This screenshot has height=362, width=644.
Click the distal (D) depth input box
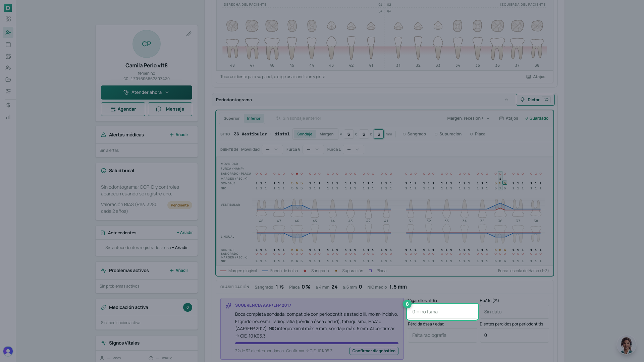(379, 134)
